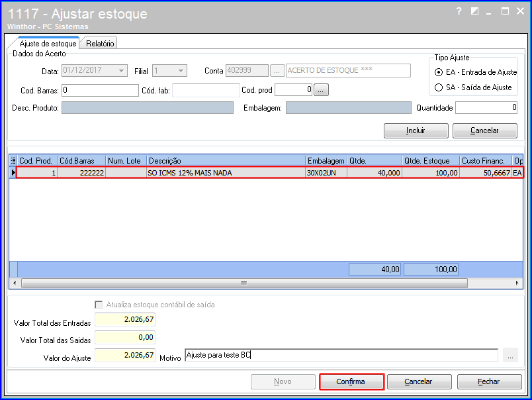Click the Incluir button

(416, 130)
